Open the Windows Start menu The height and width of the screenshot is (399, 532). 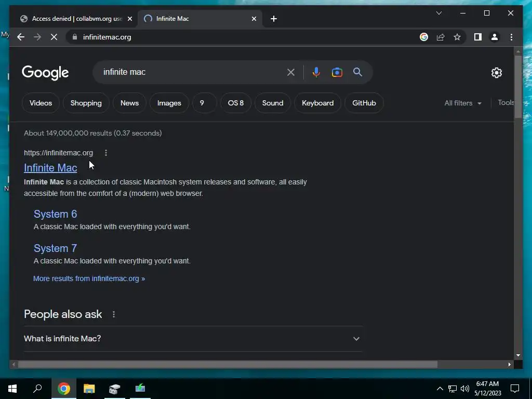click(x=12, y=389)
